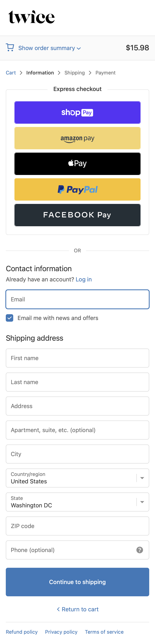Click the Log in link
The height and width of the screenshot is (644, 155).
(83, 279)
